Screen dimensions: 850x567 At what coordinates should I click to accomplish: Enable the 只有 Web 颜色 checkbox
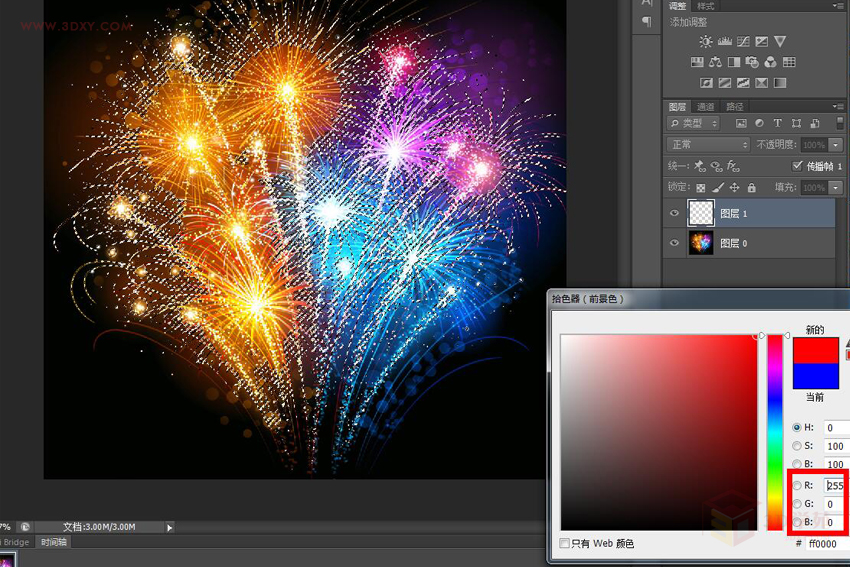click(565, 543)
